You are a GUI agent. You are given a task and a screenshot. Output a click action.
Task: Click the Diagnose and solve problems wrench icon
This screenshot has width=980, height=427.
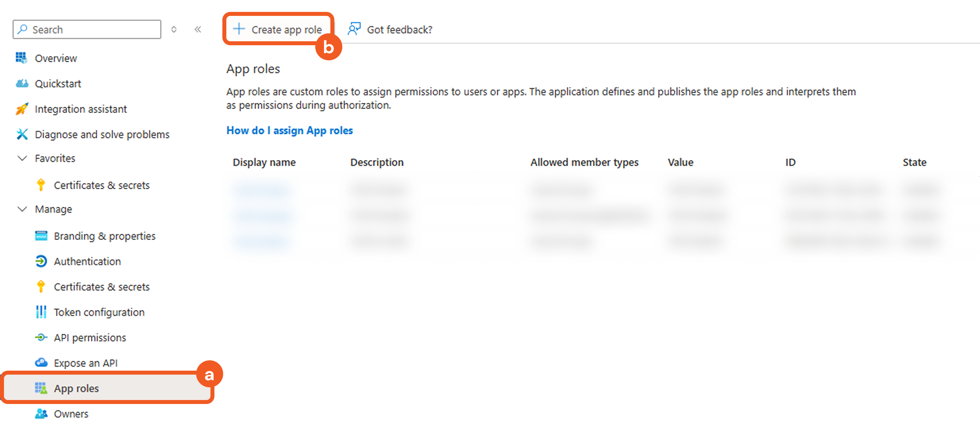tap(22, 134)
